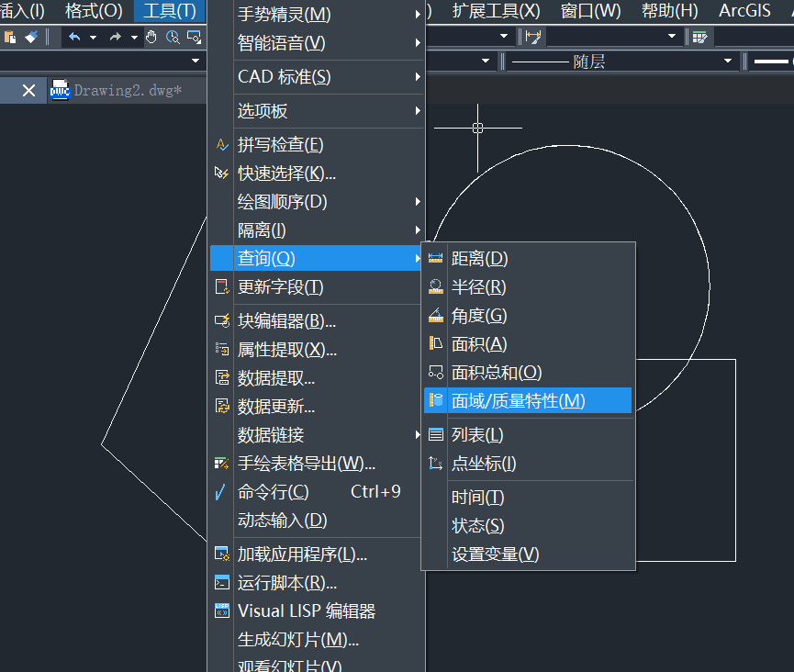This screenshot has width=794, height=672.
Task: Click the attribute extraction icon
Action: pyautogui.click(x=222, y=349)
